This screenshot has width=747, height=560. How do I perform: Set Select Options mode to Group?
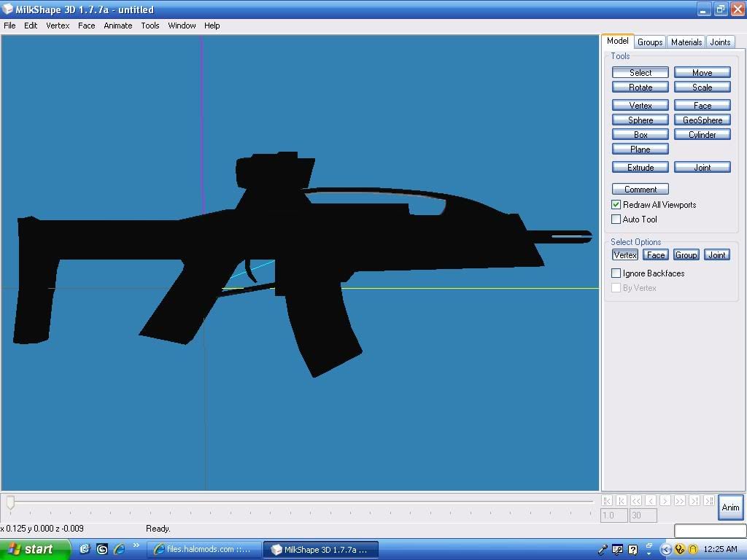(x=686, y=254)
